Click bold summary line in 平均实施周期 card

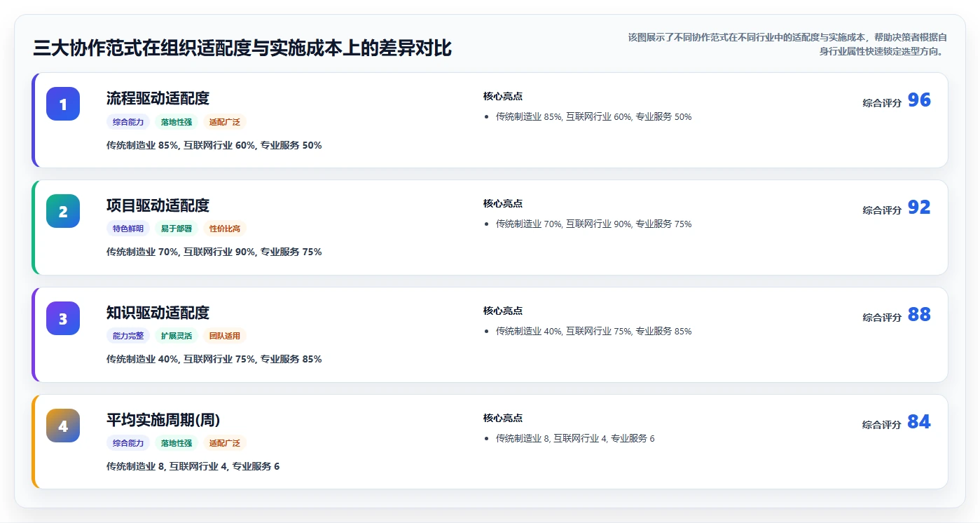(x=193, y=466)
